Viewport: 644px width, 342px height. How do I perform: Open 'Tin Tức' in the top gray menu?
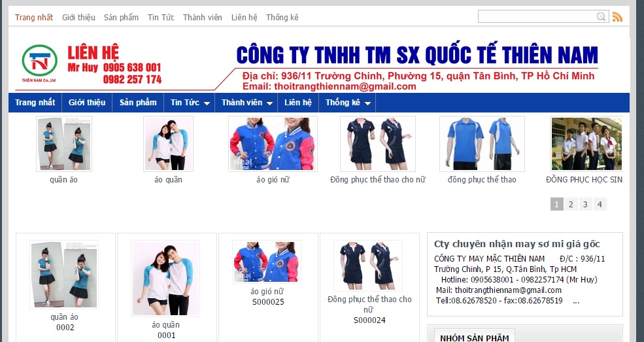[161, 17]
